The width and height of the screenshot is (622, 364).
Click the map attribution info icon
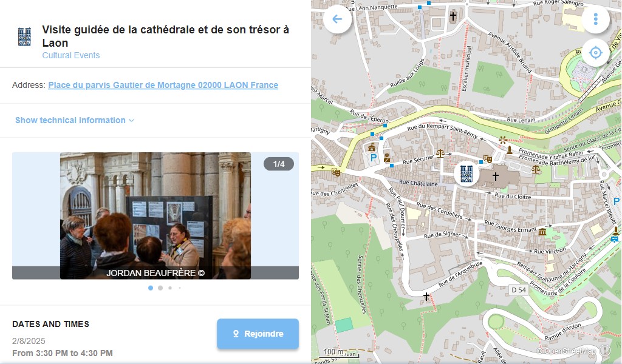coord(606,350)
